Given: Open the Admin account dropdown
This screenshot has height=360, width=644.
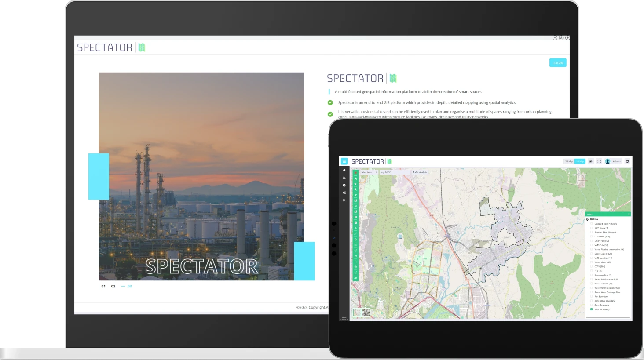Looking at the screenshot, I should pyautogui.click(x=617, y=161).
